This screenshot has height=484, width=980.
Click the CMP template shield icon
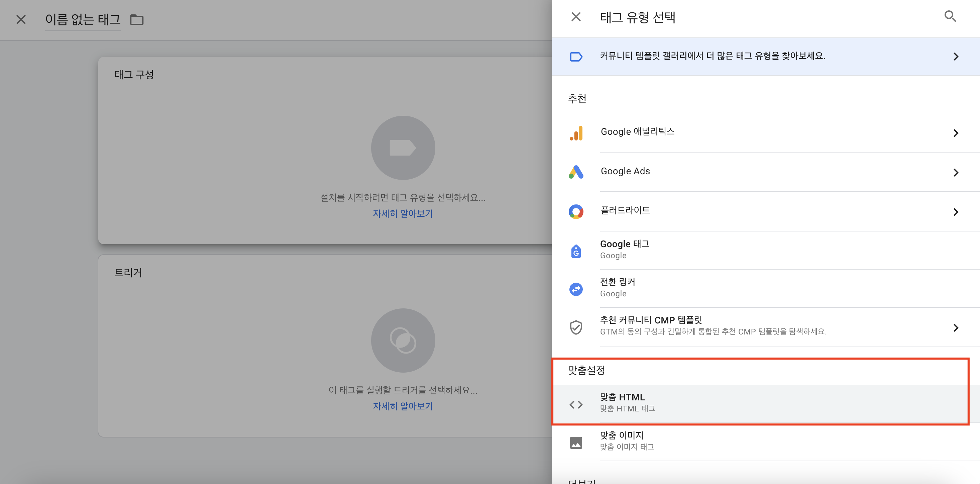[576, 327]
